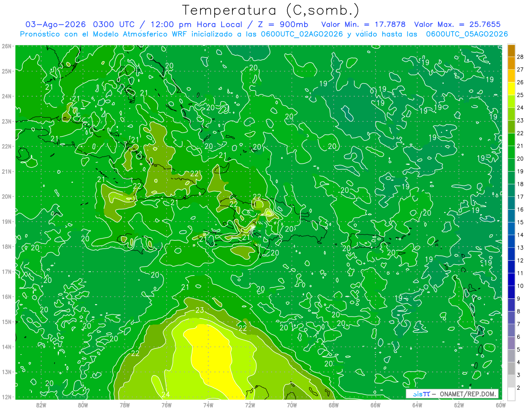Click the 'sisπ' logo text
This screenshot has height=411, width=532.
point(421,394)
